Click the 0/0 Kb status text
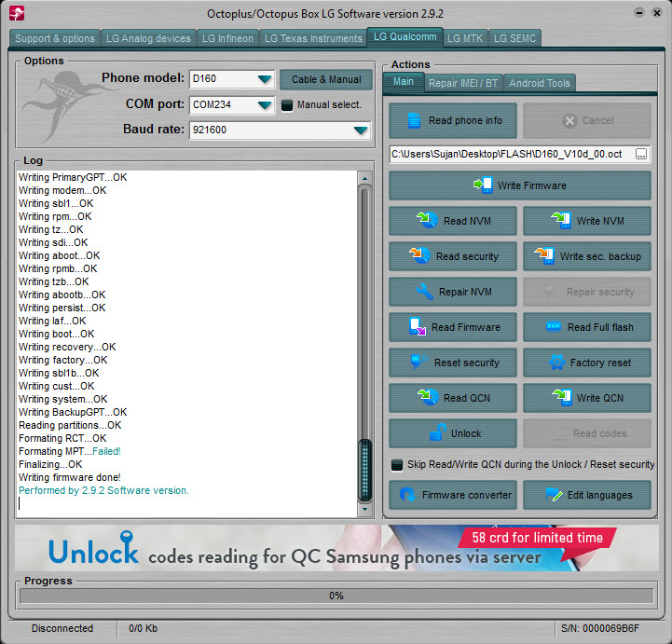Viewport: 672px width, 644px height. coord(144,628)
